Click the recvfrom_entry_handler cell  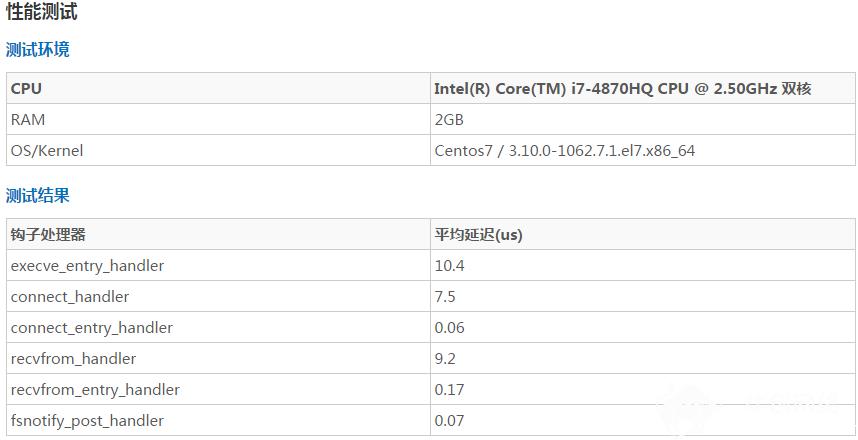(218, 390)
